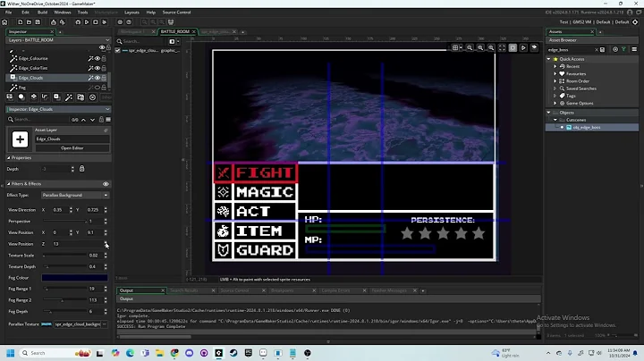Open the File menu
Image resolution: width=644 pixels, height=361 pixels.
click(9, 13)
